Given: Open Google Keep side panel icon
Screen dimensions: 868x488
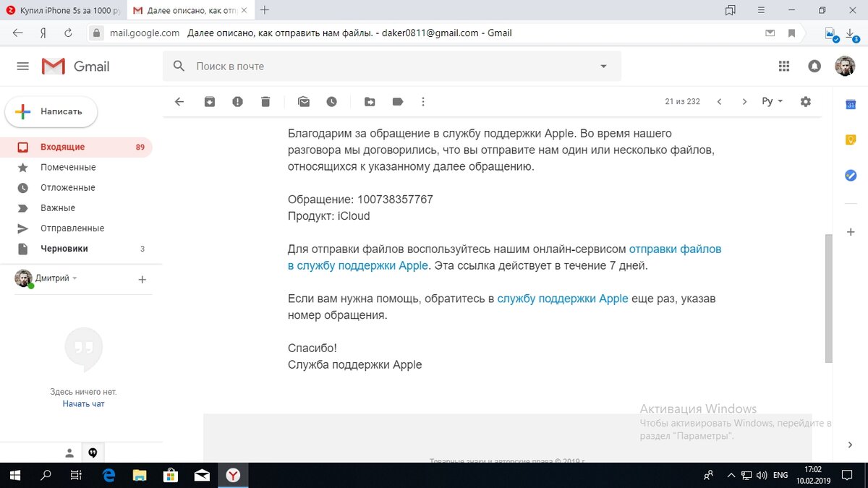Looking at the screenshot, I should coord(851,140).
